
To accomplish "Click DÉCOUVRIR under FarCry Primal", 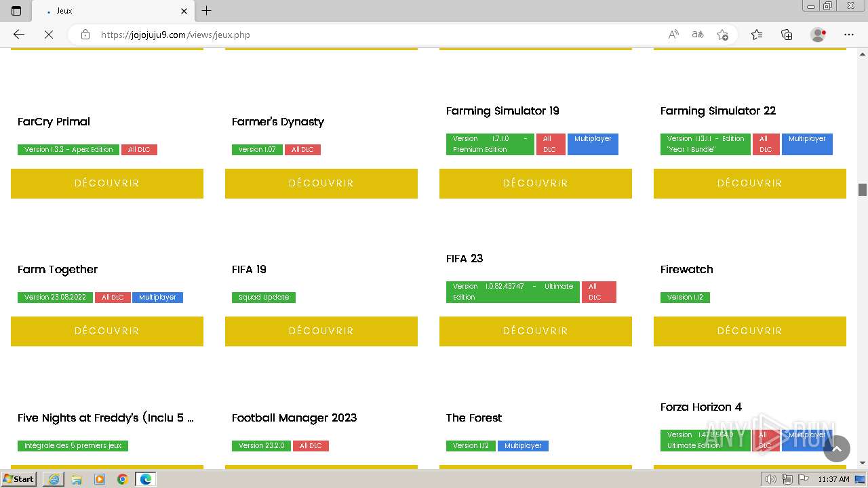I will (x=107, y=184).
